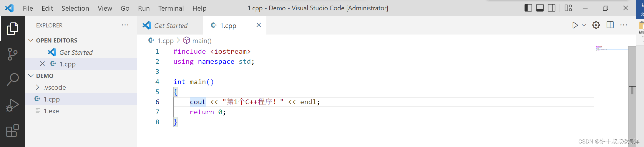Click the C++ icon on 1.cpp tab
The image size is (644, 147).
click(214, 25)
